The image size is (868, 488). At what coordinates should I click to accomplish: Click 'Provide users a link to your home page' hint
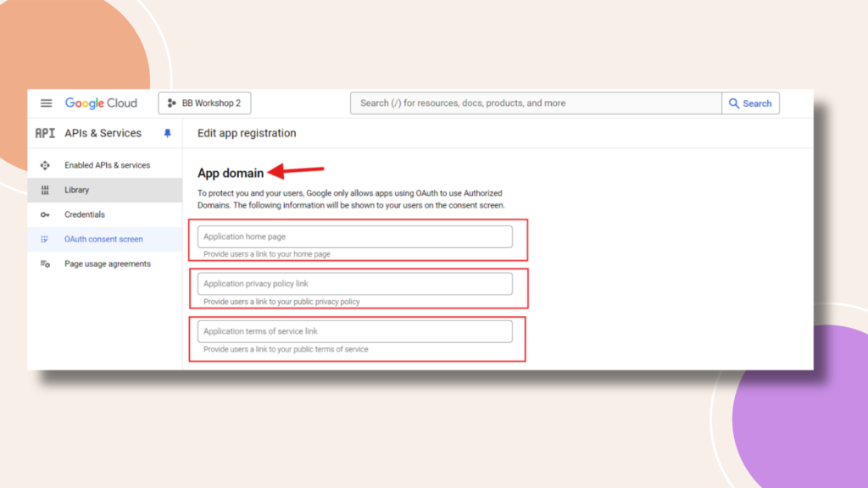click(x=267, y=254)
